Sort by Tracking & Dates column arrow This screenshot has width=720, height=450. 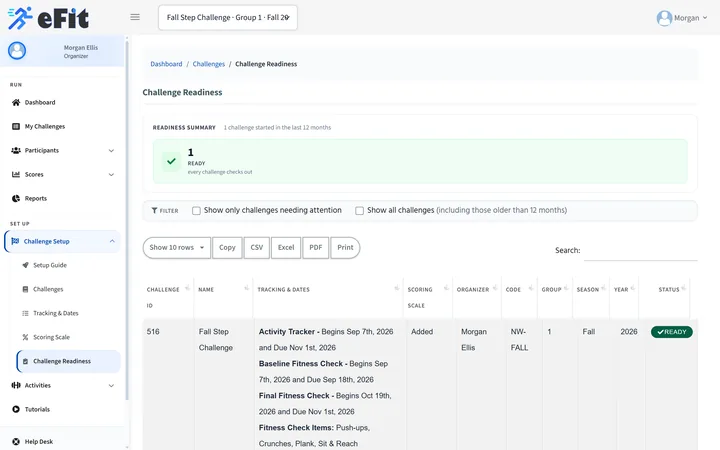tap(397, 288)
